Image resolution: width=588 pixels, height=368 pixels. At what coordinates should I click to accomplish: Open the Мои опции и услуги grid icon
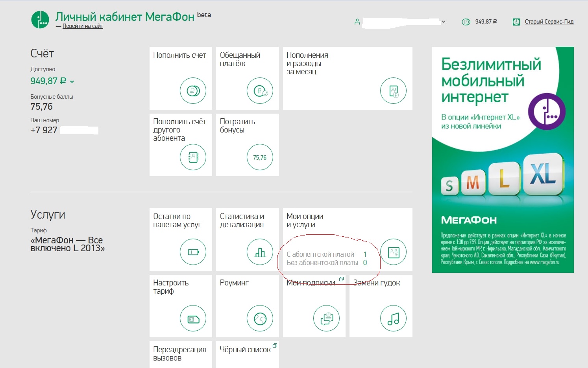click(x=393, y=252)
